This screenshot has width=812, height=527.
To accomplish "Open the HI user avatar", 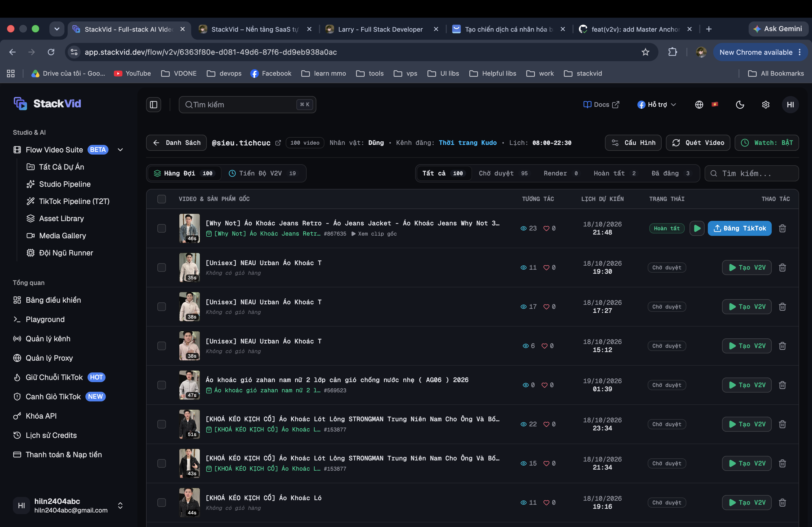I will (x=790, y=105).
